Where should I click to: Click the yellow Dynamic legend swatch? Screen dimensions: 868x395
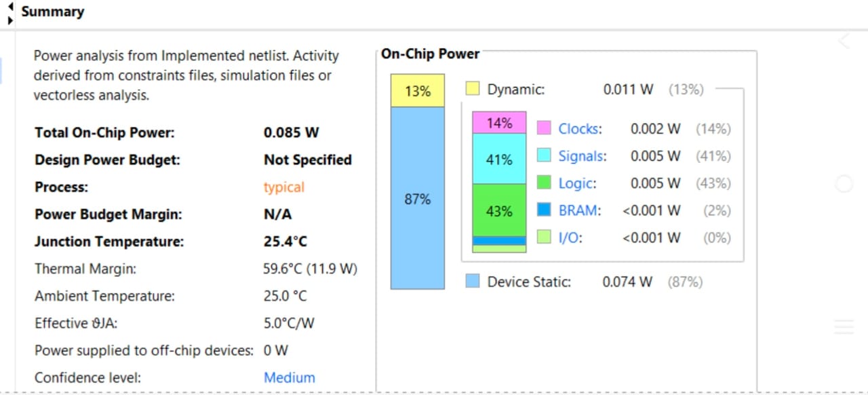[473, 89]
